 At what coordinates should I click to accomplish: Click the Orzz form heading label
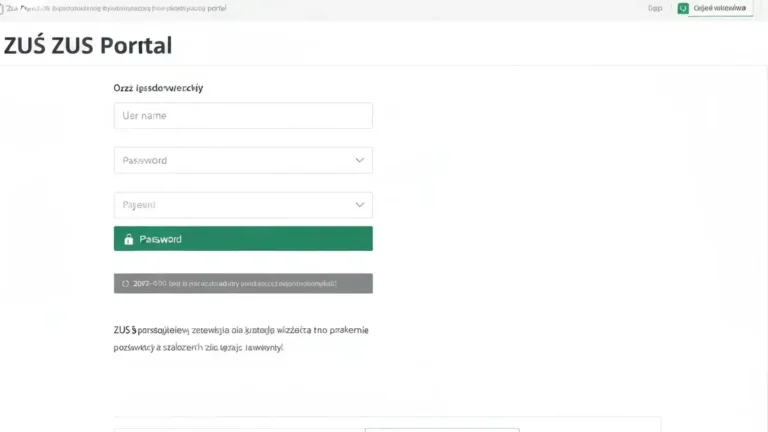tap(158, 88)
